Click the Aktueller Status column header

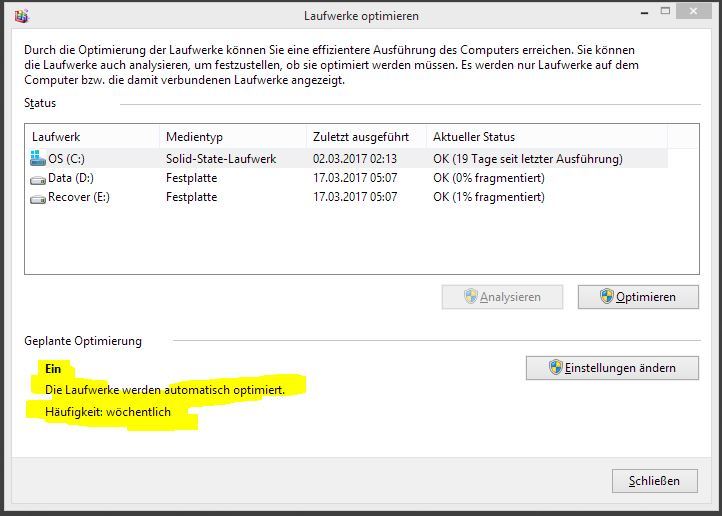[x=474, y=136]
